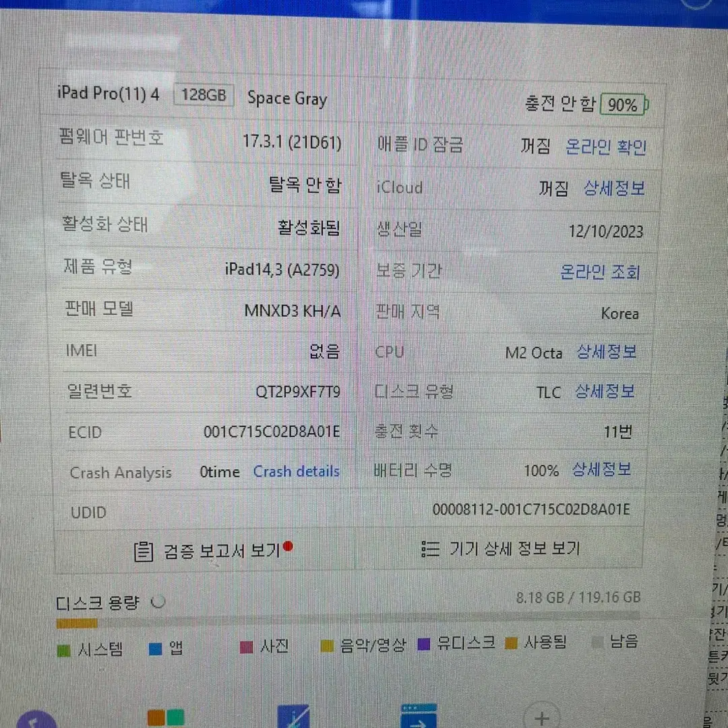This screenshot has height=728, width=728.
Task: Click the 펌웨어 판번호 label
Action: pos(111,138)
